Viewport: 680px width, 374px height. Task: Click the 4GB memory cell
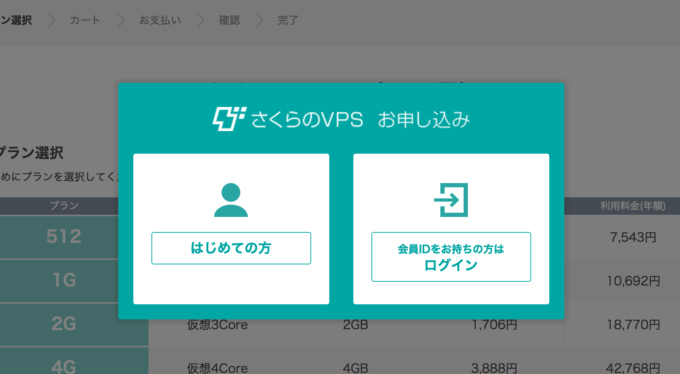[x=356, y=368]
